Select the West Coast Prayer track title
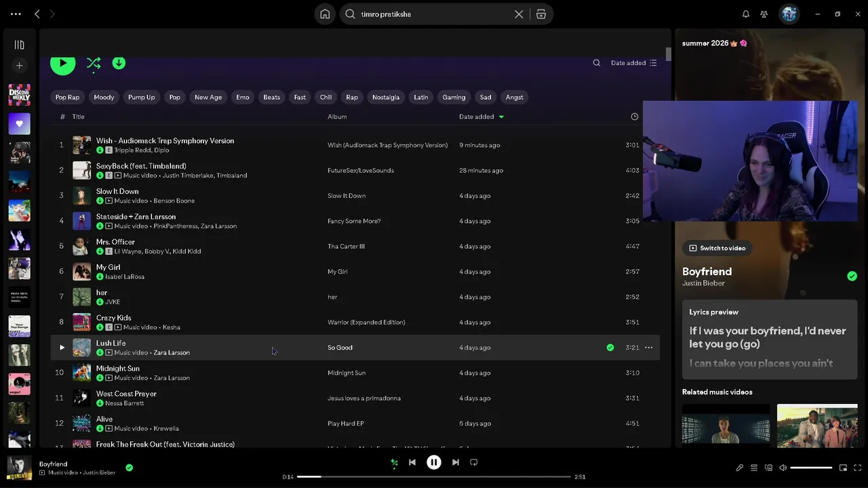The height and width of the screenshot is (488, 868). pyautogui.click(x=126, y=394)
